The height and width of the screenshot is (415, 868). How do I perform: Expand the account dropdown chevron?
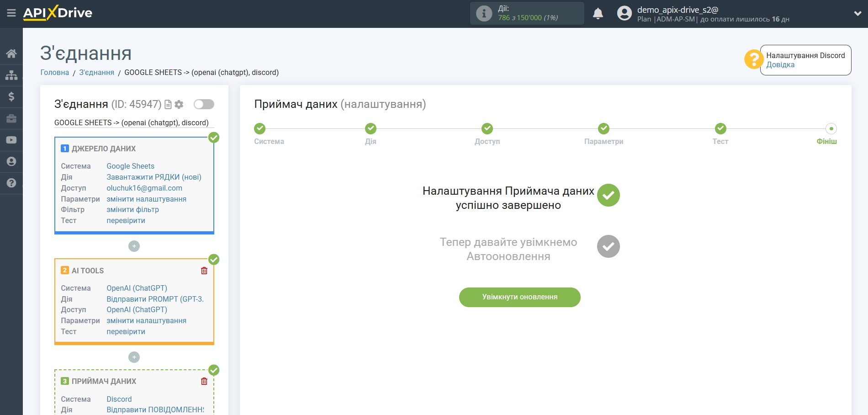click(x=857, y=14)
